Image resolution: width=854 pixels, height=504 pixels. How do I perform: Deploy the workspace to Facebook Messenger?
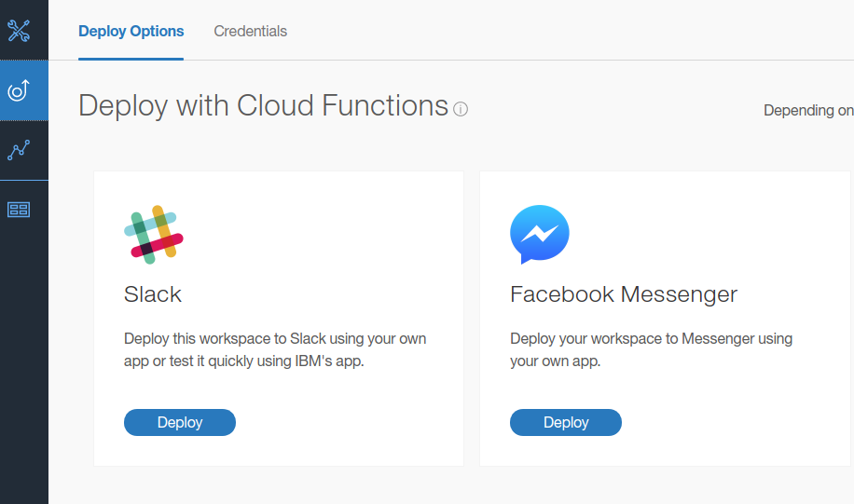(x=565, y=422)
